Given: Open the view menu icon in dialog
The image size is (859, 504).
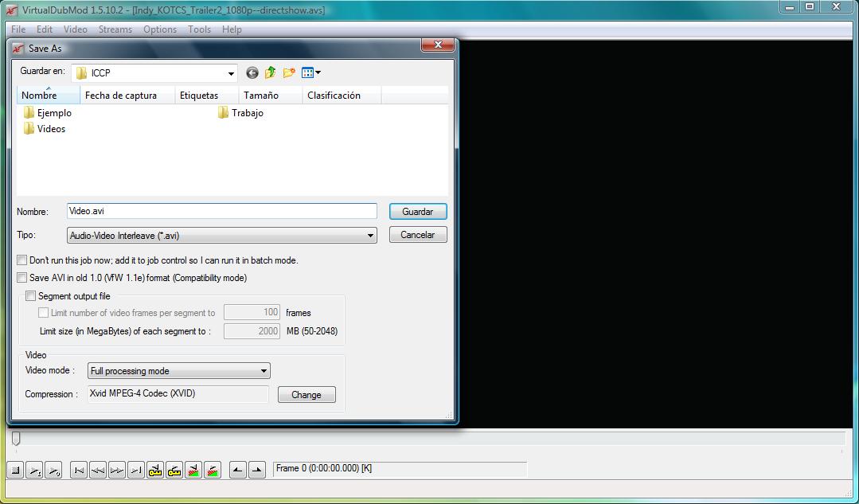Looking at the screenshot, I should [x=310, y=73].
